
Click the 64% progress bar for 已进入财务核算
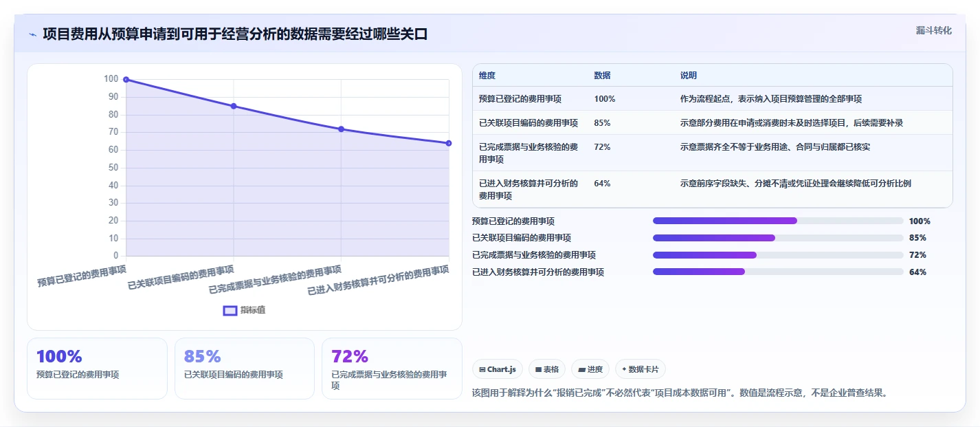click(x=778, y=272)
